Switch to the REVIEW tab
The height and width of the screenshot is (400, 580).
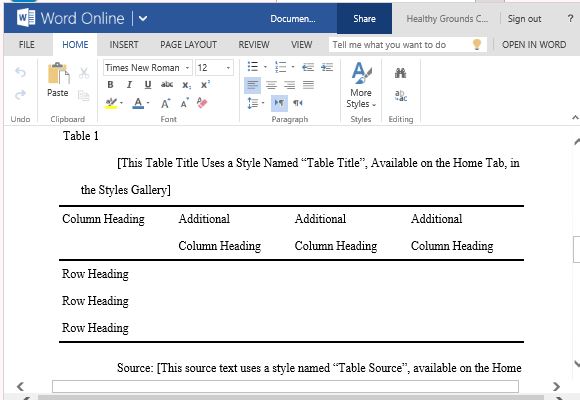pyautogui.click(x=254, y=45)
